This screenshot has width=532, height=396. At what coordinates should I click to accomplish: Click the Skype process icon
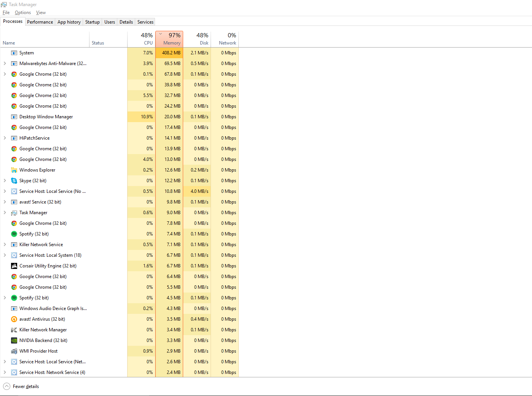coord(14,181)
